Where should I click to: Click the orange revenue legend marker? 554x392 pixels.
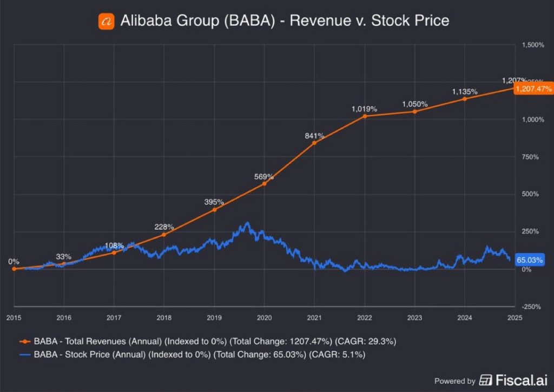pyautogui.click(x=24, y=341)
